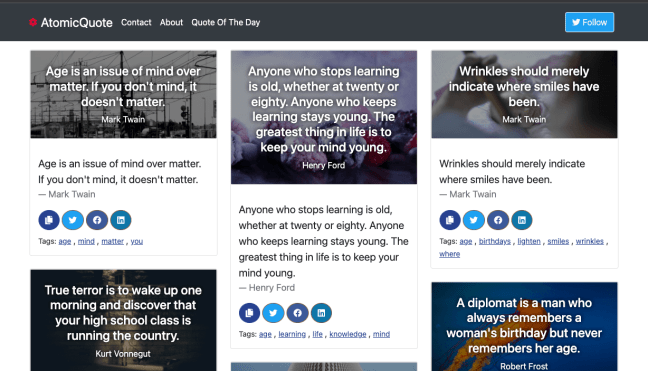Open Quote Of The Day
Screen dimensions: 648x371
225,22
